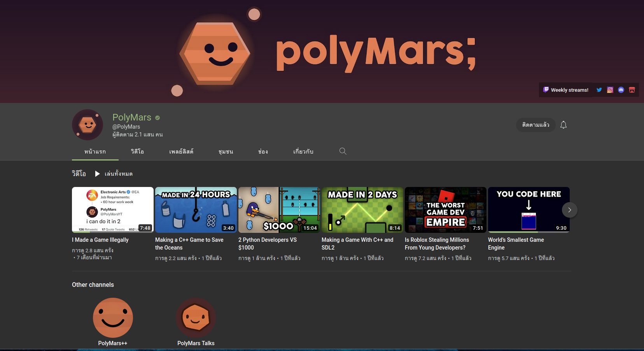Click the verified checkmark next to PolyMars

[x=157, y=117]
